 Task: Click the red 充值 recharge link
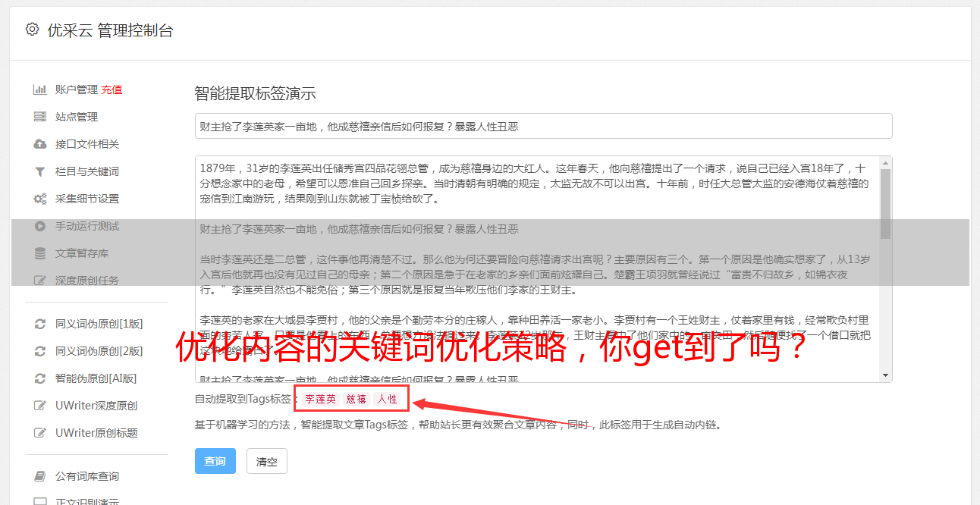pyautogui.click(x=112, y=89)
